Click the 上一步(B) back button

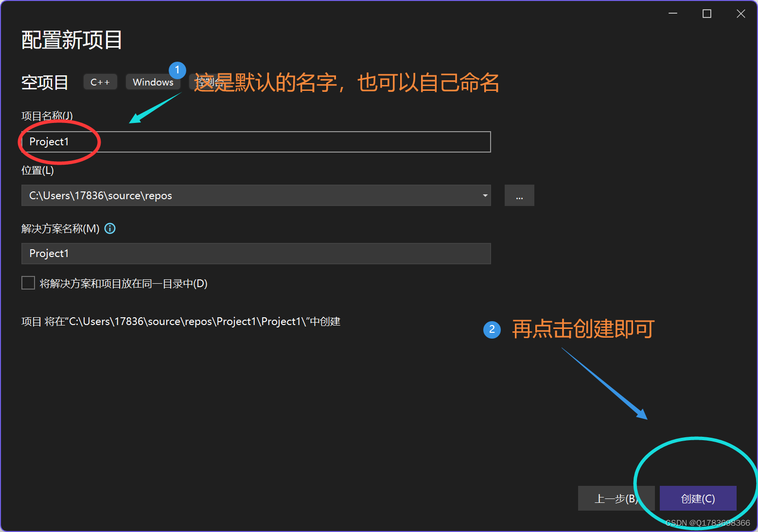[x=616, y=498]
